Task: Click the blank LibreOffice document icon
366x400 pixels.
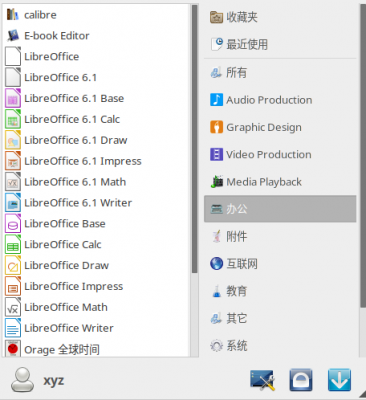Action: coord(13,56)
